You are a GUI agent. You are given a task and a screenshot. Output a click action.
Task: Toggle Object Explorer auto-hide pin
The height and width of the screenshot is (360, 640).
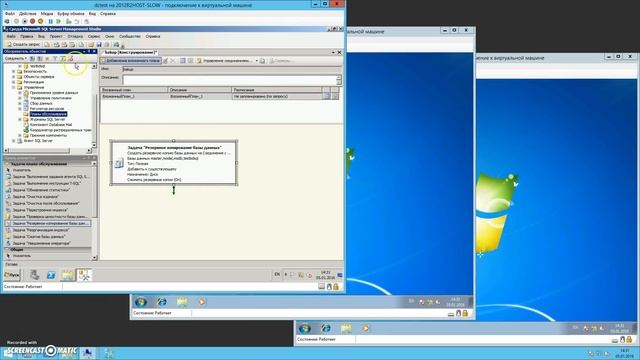[89, 51]
